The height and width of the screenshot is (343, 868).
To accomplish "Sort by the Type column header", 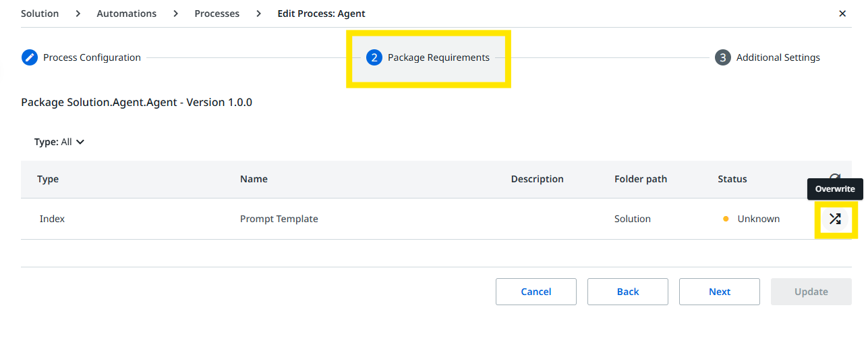I will [x=48, y=179].
